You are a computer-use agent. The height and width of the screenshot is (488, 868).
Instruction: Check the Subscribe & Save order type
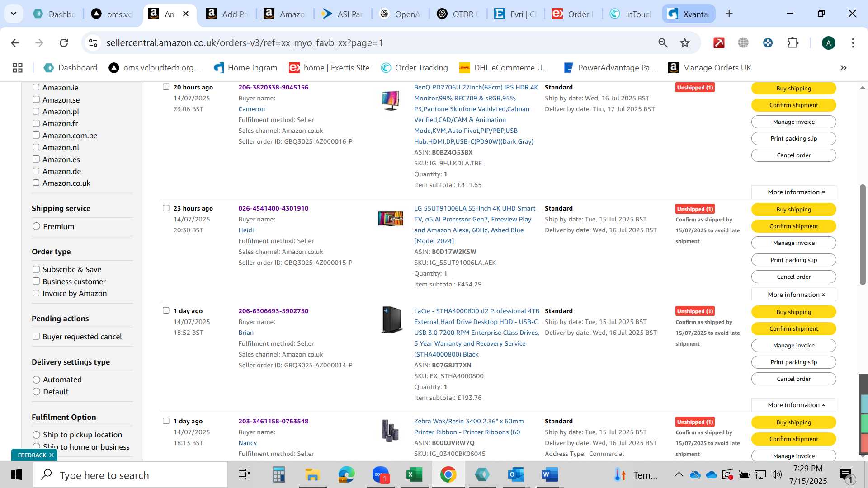point(36,269)
